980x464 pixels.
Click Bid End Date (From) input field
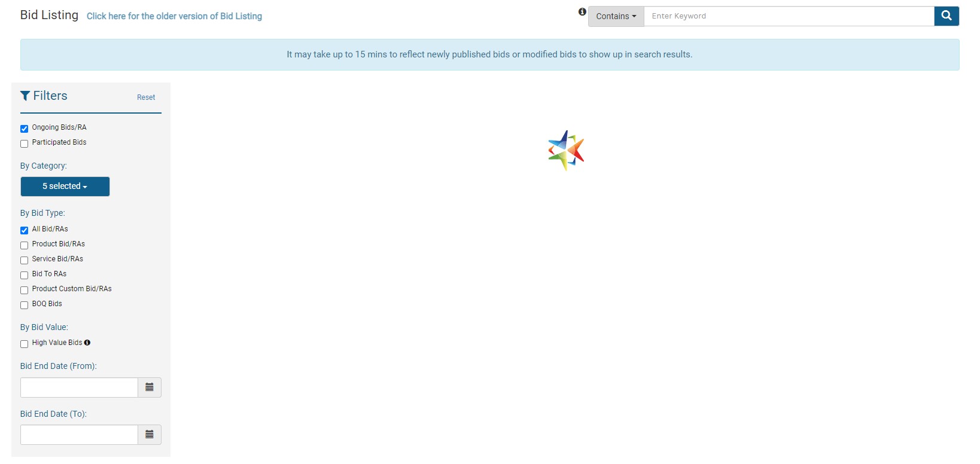pyautogui.click(x=79, y=387)
